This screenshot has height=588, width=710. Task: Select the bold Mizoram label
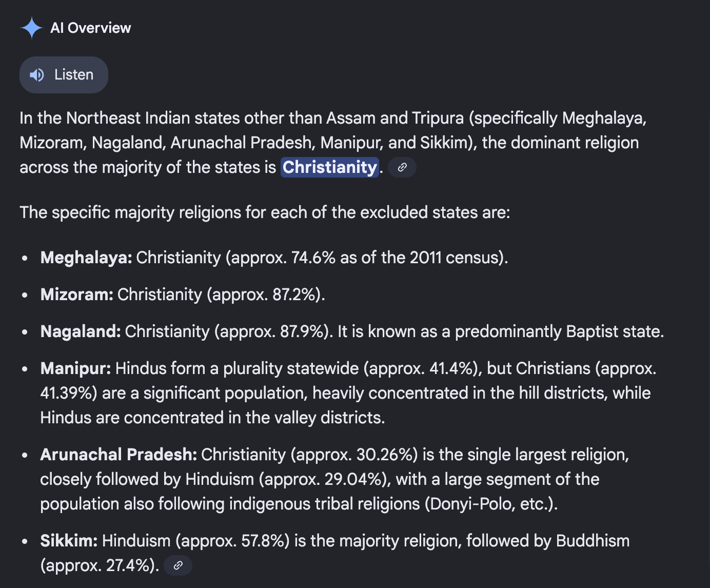coord(76,295)
